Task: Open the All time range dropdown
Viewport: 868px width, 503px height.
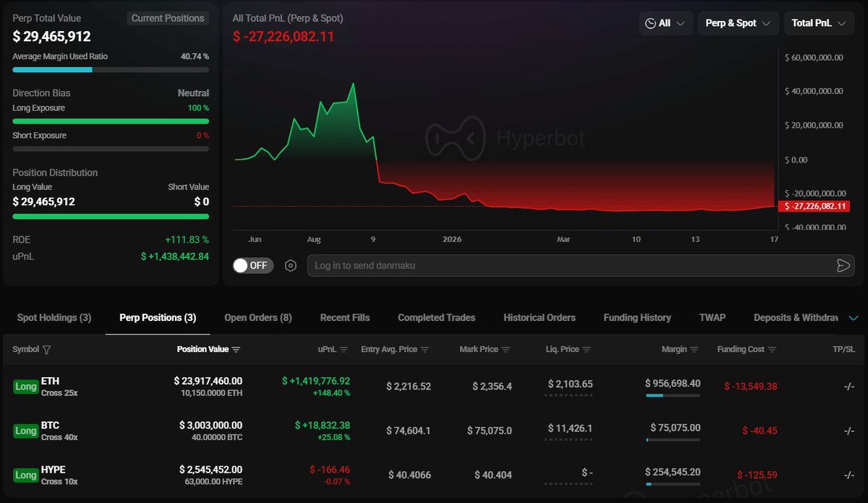Action: point(665,23)
